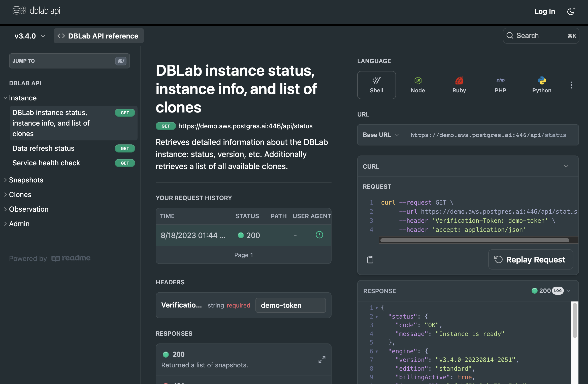This screenshot has height=384, width=588.
Task: Click the Replay Request button
Action: coord(531,259)
